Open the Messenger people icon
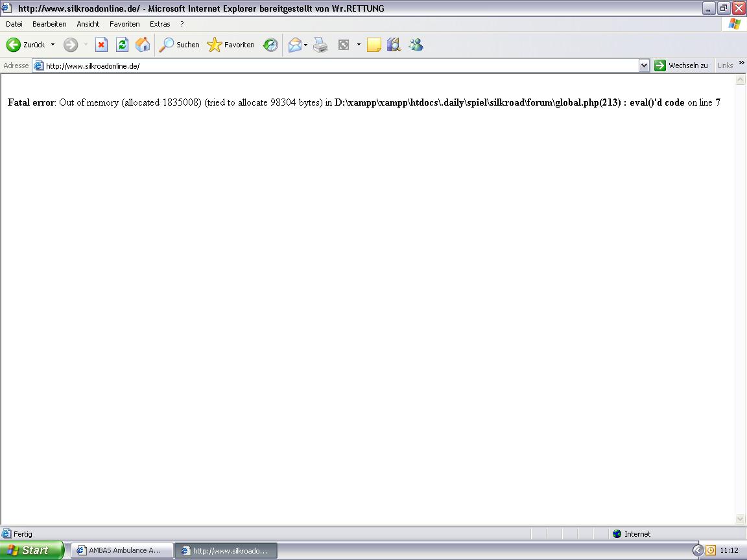Image resolution: width=747 pixels, height=560 pixels. [416, 45]
